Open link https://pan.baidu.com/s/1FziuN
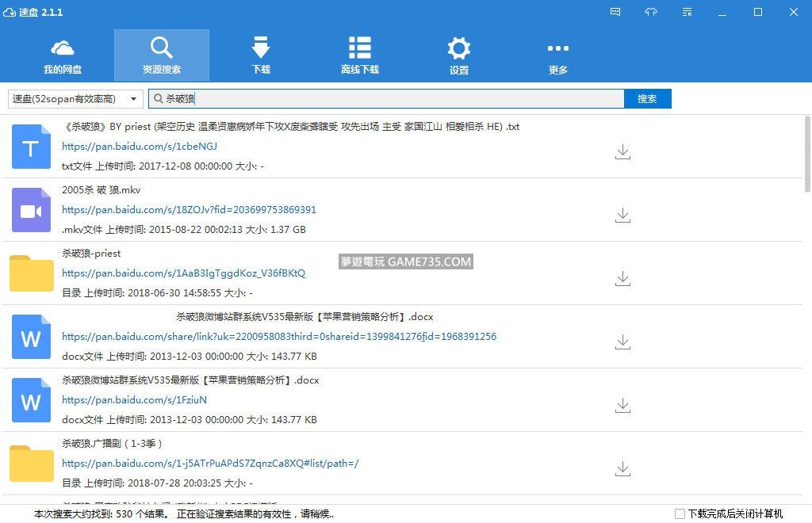The width and height of the screenshot is (812, 523). pyautogui.click(x=134, y=400)
